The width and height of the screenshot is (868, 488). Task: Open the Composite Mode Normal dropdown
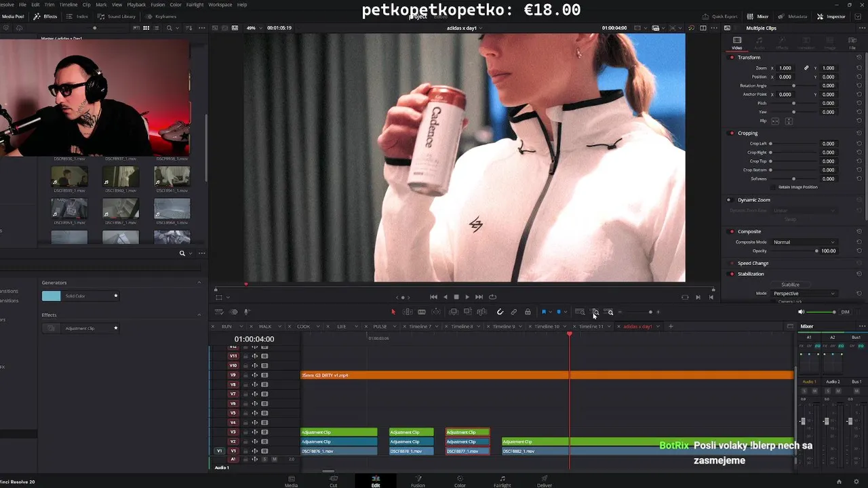[804, 242]
